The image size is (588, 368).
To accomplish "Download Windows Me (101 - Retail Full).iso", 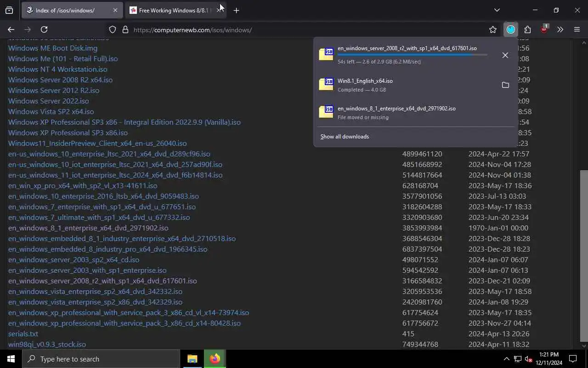I will [x=63, y=58].
